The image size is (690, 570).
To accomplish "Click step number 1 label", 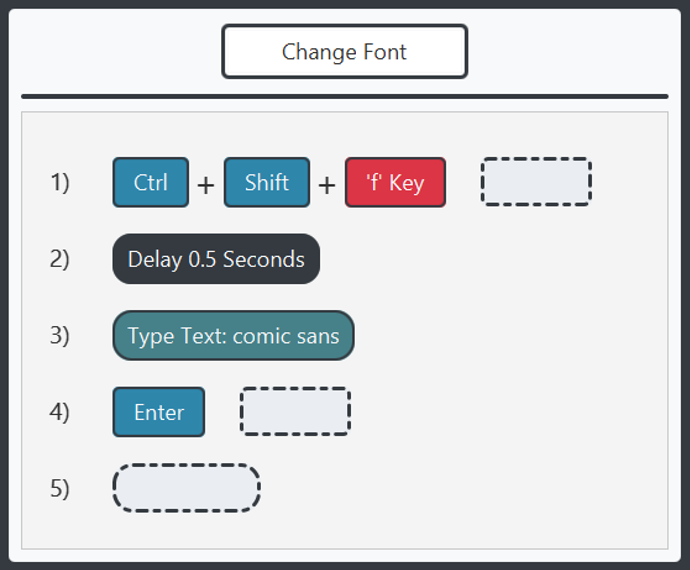I will click(60, 182).
